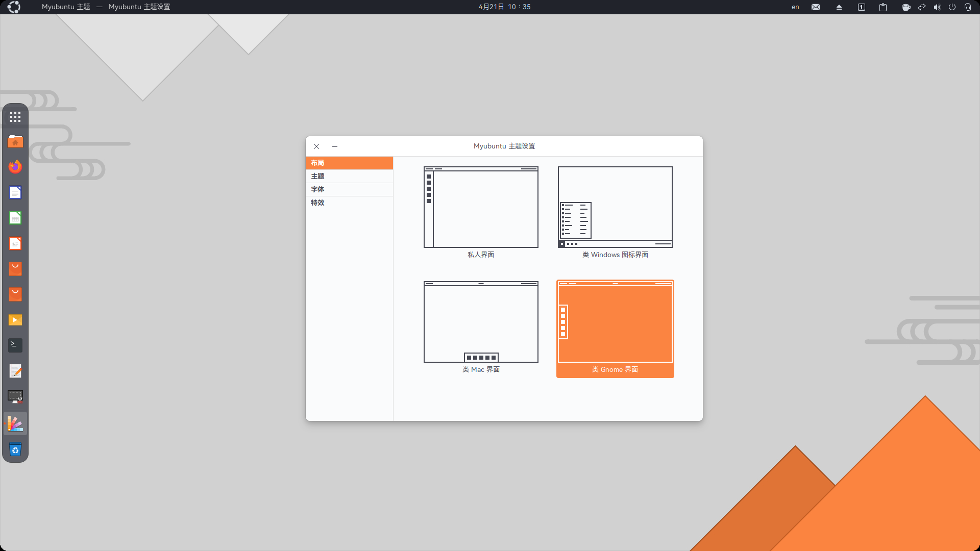Choose the 私人界面 layout thumbnail
Viewport: 980px width, 551px height.
(481, 213)
